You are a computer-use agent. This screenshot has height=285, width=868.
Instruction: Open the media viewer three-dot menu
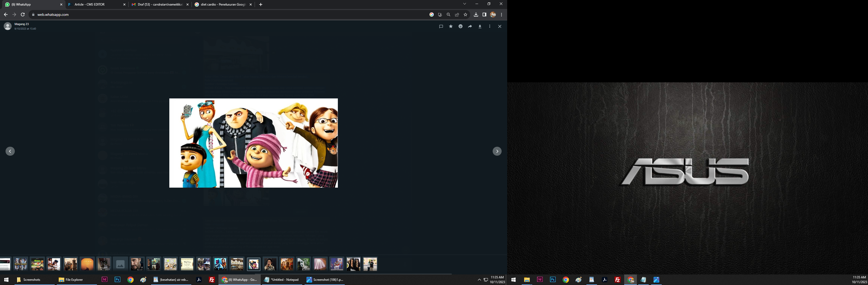pos(489,26)
